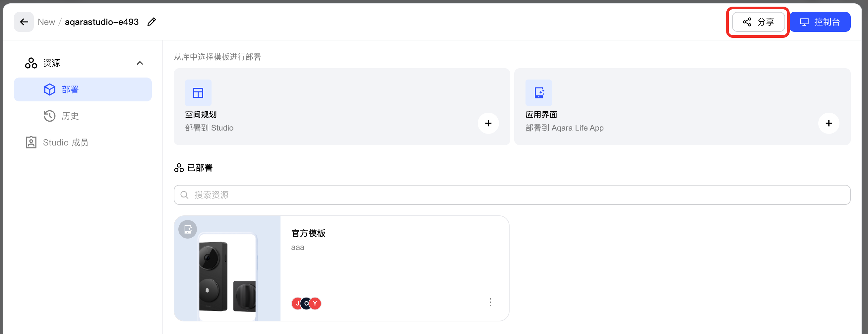Click 部署到 Studio subtitle
This screenshot has height=334, width=868.
209,128
